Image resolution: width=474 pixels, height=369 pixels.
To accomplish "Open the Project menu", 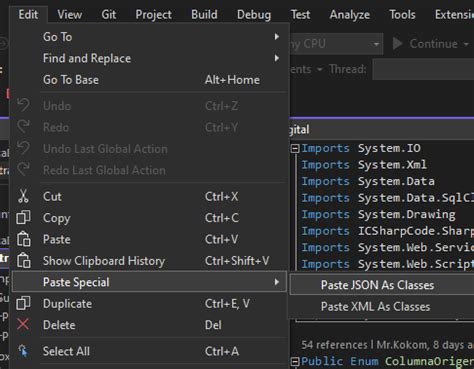I will point(153,14).
